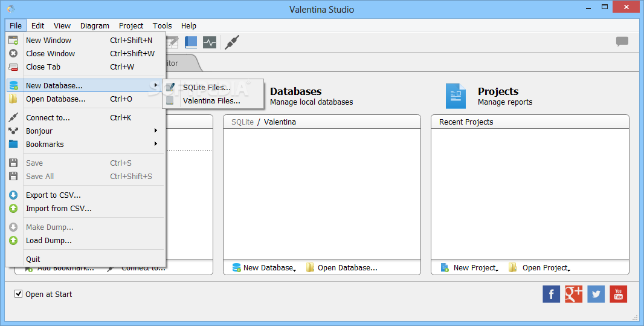This screenshot has width=644, height=326.
Task: Click the Close Tab menu icon
Action: [x=13, y=67]
